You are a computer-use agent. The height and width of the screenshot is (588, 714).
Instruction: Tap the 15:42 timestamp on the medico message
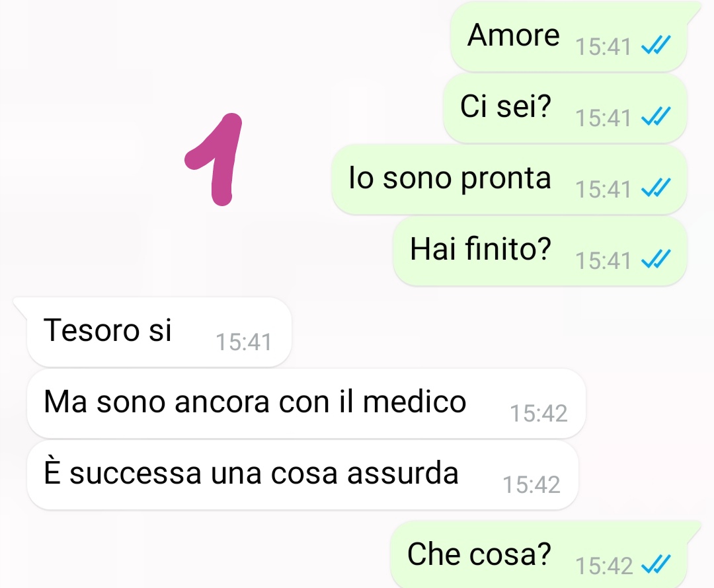[x=539, y=414]
